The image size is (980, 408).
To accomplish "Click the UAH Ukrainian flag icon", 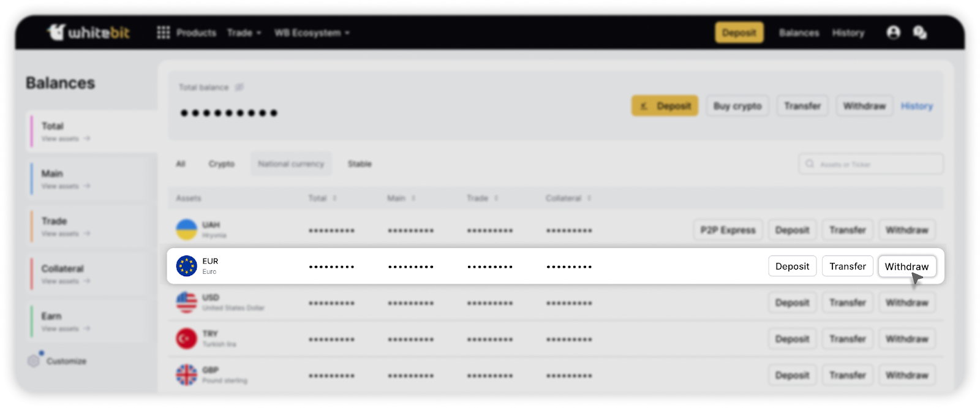I will click(x=186, y=230).
